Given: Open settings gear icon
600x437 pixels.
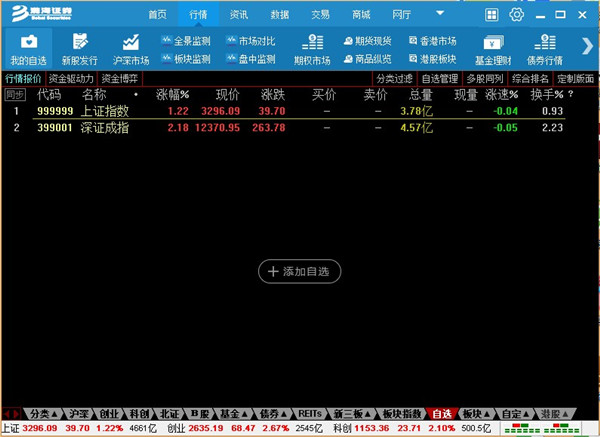Looking at the screenshot, I should pyautogui.click(x=516, y=15).
